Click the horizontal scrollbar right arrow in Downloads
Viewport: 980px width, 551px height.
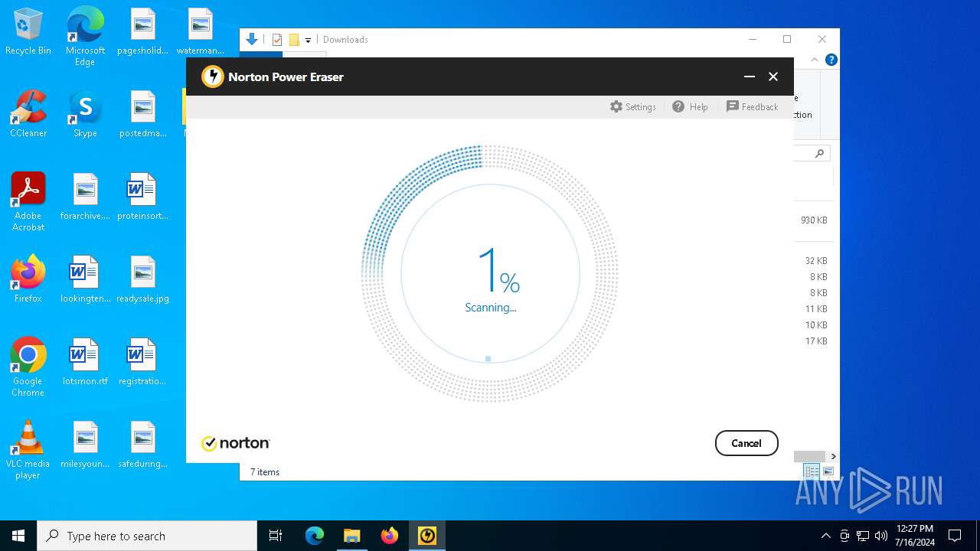(x=833, y=456)
